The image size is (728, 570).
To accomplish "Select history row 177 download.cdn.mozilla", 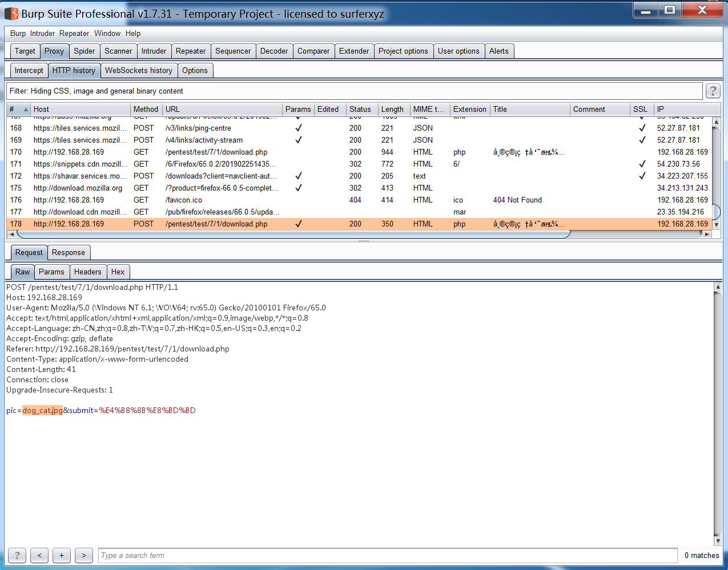I will coord(360,212).
